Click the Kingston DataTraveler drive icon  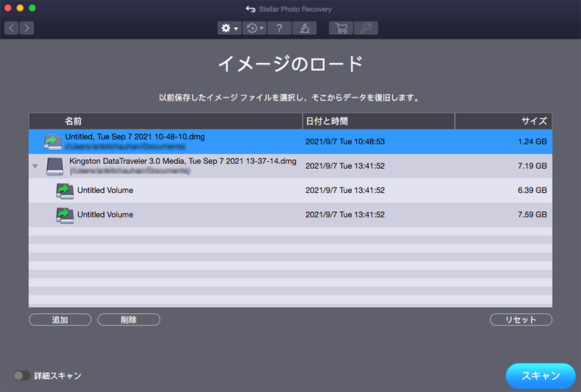coord(55,166)
